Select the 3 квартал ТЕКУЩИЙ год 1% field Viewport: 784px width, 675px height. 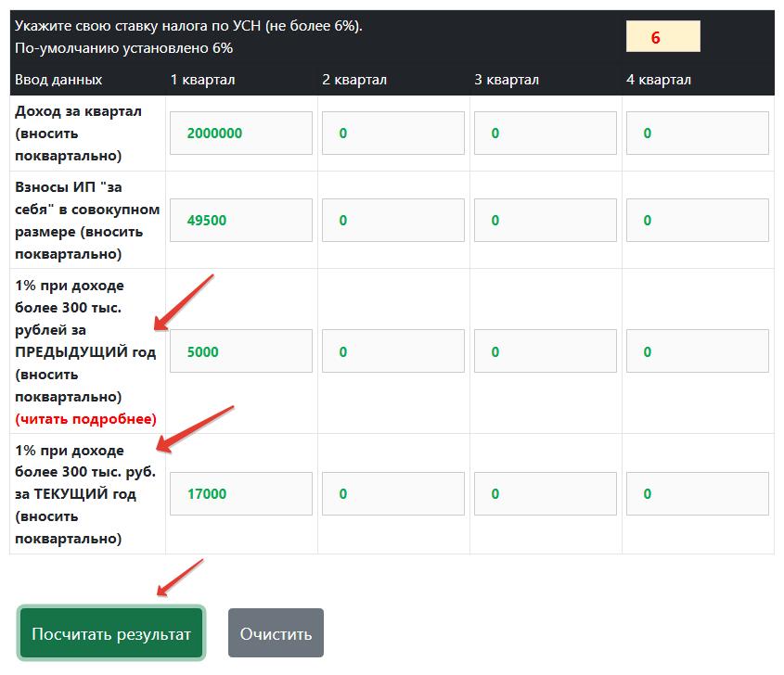tap(545, 493)
